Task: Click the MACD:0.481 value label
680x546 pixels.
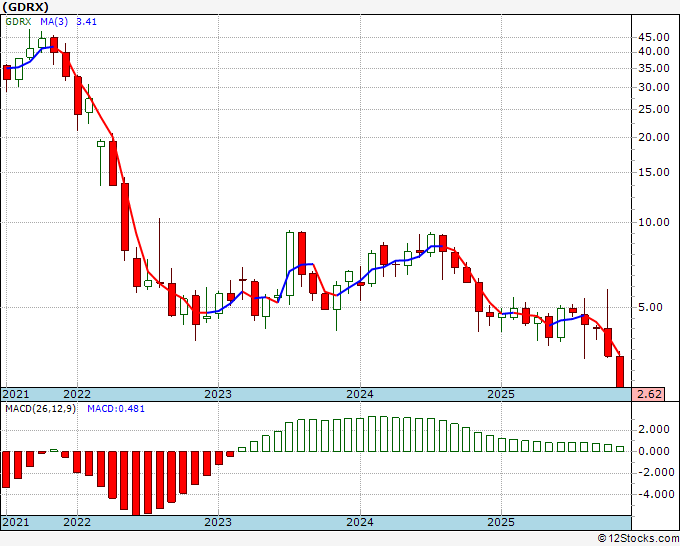Action: tap(116, 409)
